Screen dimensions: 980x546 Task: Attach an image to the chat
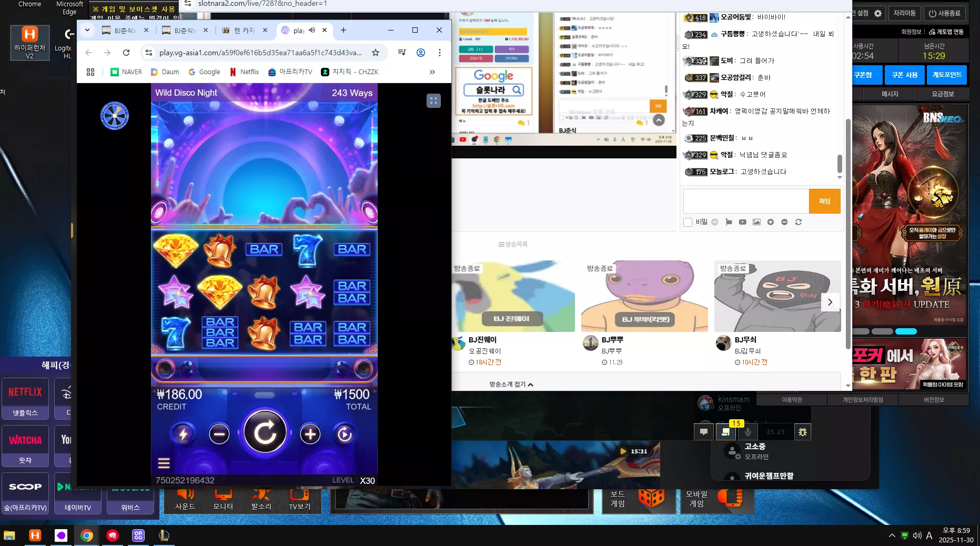pyautogui.click(x=756, y=222)
